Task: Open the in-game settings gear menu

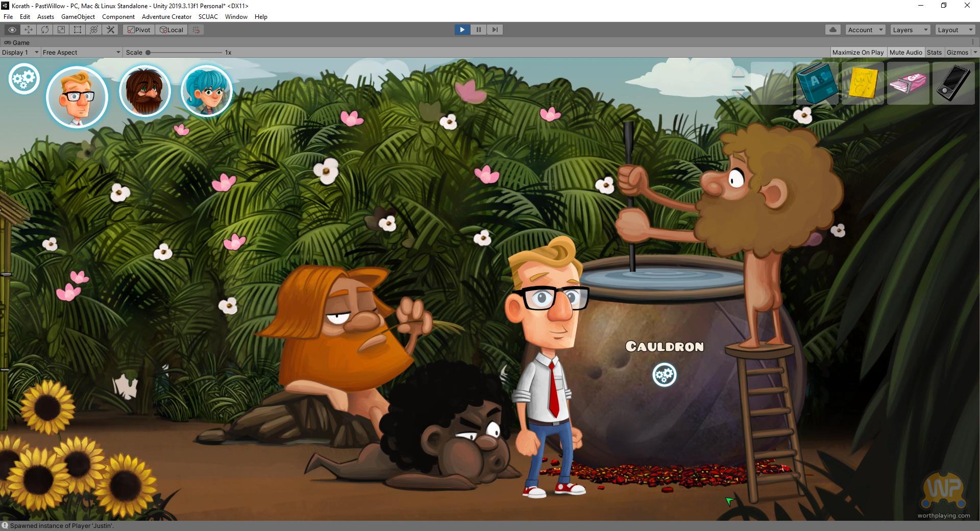Action: pyautogui.click(x=23, y=79)
